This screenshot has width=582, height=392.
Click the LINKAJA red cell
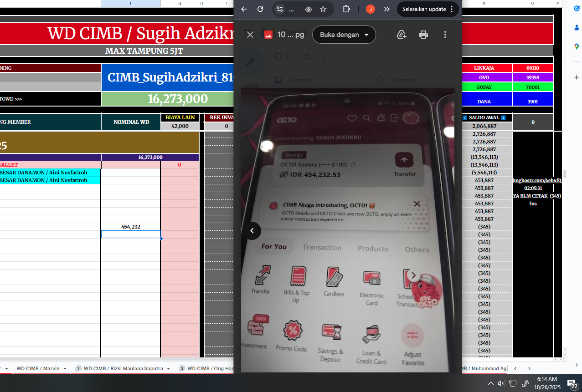tap(487, 68)
